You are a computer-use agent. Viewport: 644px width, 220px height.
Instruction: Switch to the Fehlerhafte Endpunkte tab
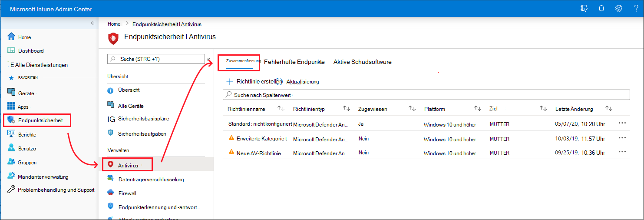click(294, 62)
